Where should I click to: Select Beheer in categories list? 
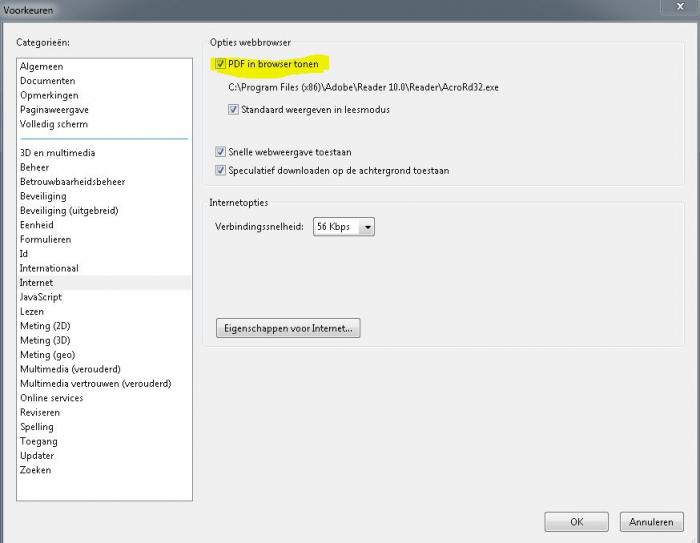pyautogui.click(x=34, y=167)
